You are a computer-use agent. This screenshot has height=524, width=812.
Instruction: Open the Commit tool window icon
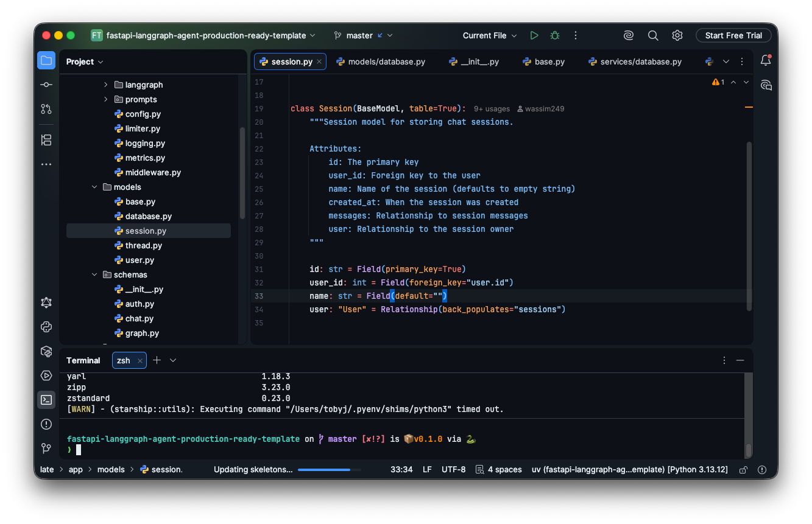click(x=46, y=85)
